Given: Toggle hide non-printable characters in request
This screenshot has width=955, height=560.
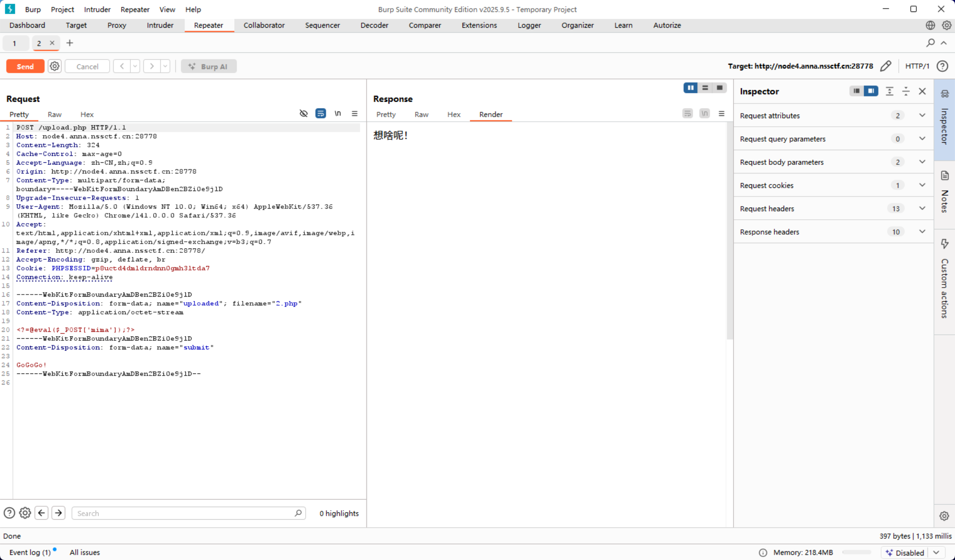Looking at the screenshot, I should point(304,114).
